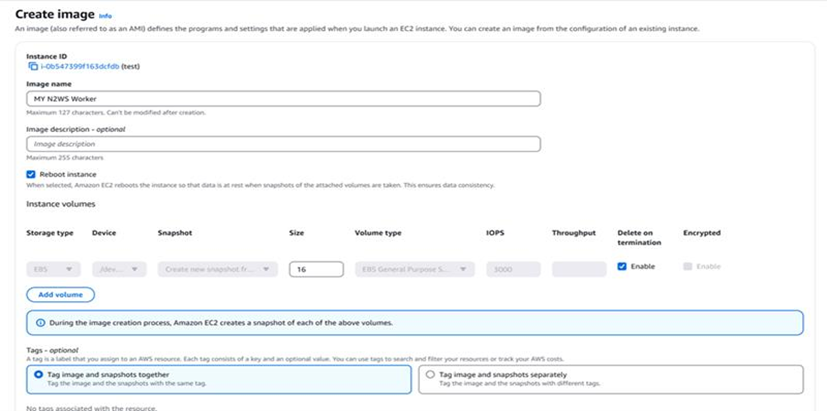827x411 pixels.
Task: Toggle the Encrypted Enable checkbox
Action: click(x=687, y=266)
